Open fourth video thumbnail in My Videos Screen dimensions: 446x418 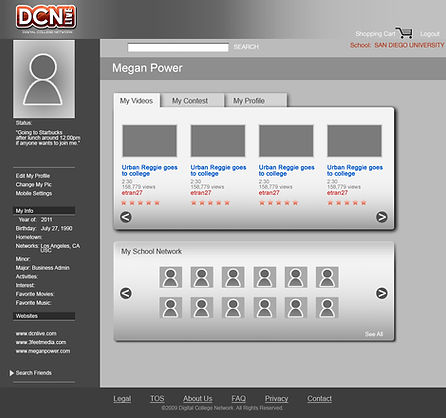pyautogui.click(x=354, y=141)
